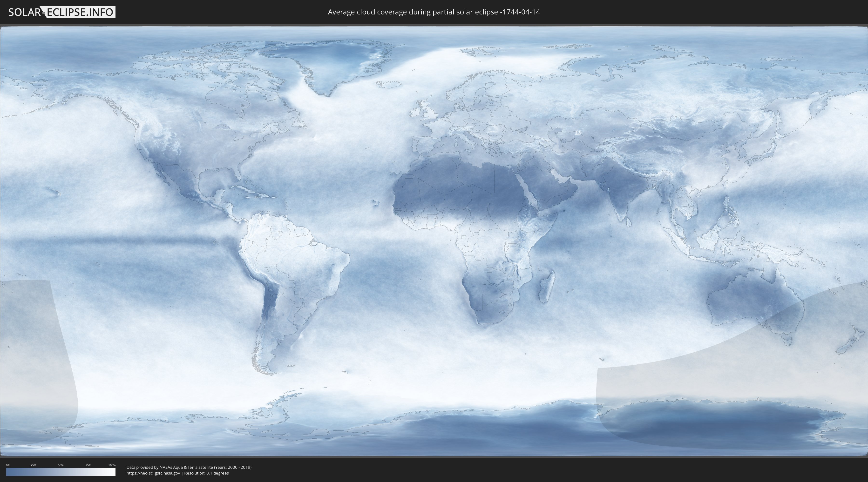The image size is (868, 482).
Task: Click the eclipse cloud coverage title text
Action: 434,12
